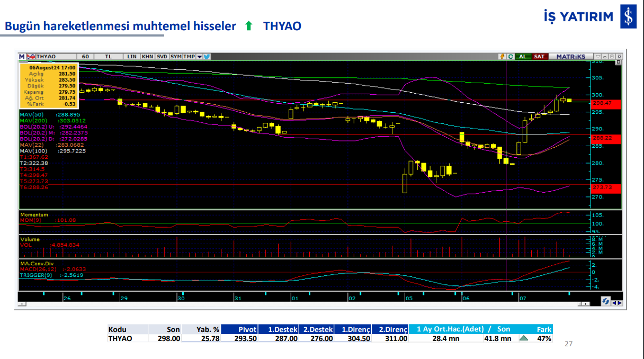Viewport: 644px width, 359px height.
Task: Select the SYM toolbar item
Action: [x=176, y=56]
